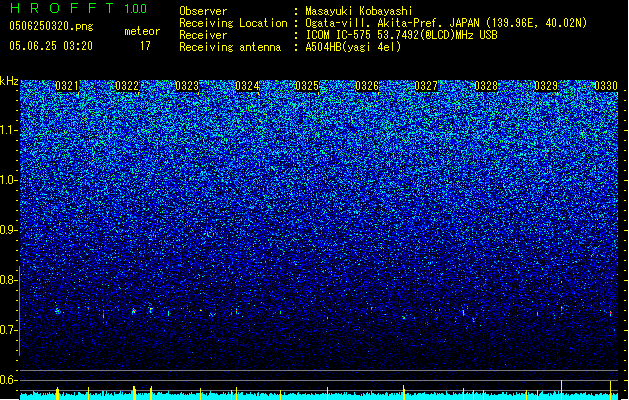The image size is (629, 400).
Task: Click the kHz axis unit label
Action: [x=9, y=81]
